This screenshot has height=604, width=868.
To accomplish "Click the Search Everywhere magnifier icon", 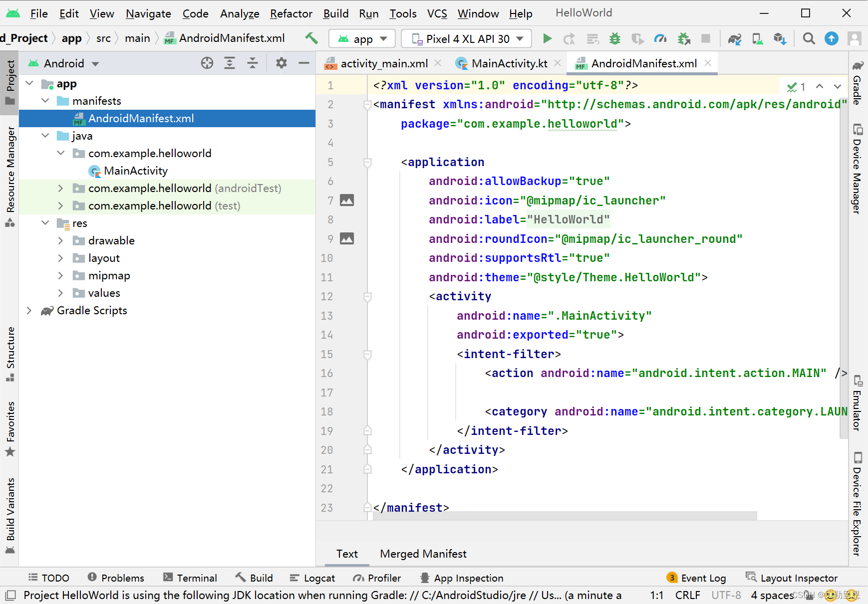I will 809,38.
